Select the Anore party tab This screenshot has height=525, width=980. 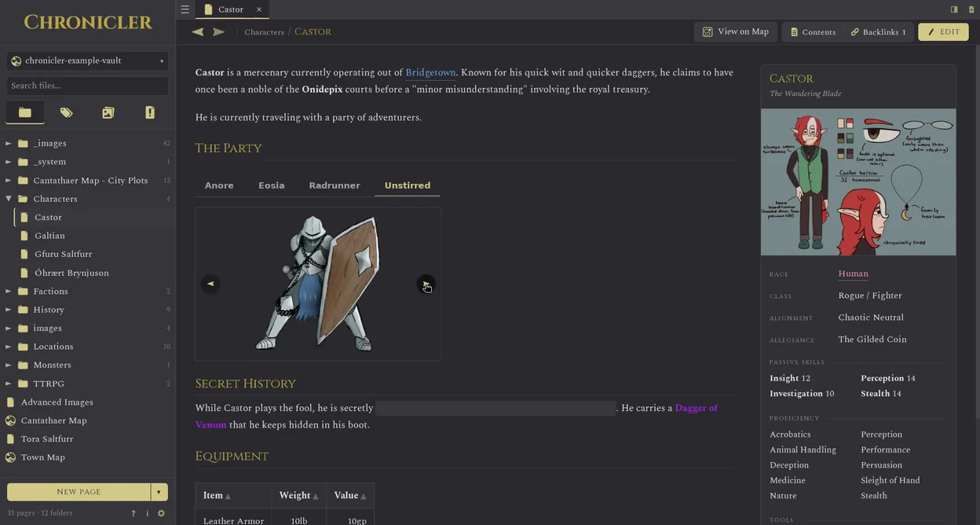(219, 185)
